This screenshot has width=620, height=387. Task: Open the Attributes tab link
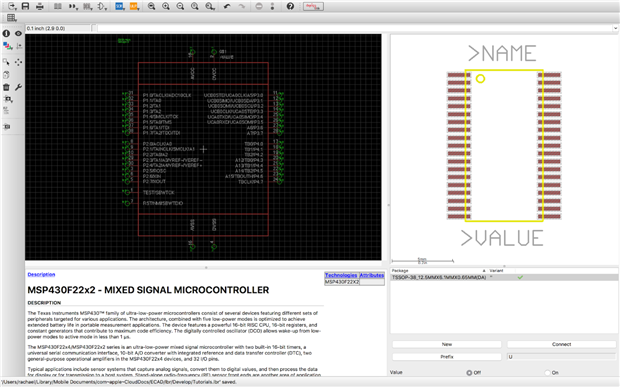(372, 275)
